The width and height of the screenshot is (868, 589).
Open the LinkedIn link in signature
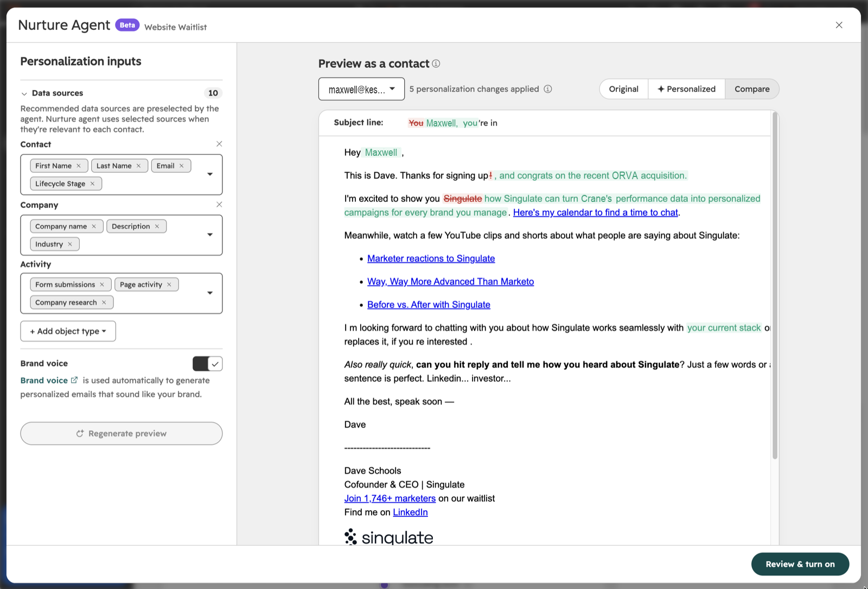410,512
